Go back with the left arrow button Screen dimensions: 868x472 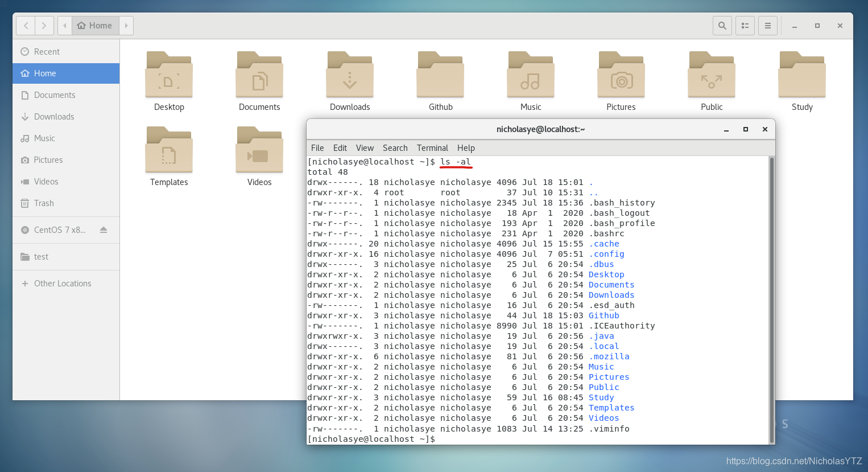point(26,26)
